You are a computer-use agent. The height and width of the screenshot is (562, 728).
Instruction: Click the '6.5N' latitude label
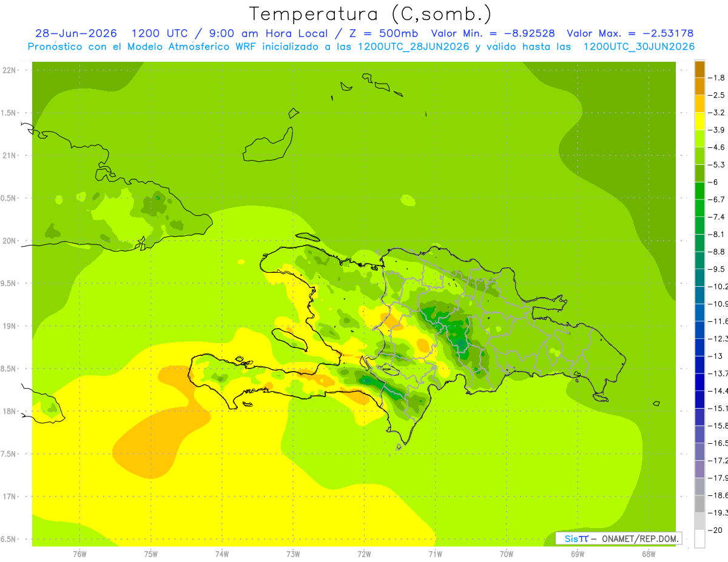coord(8,539)
